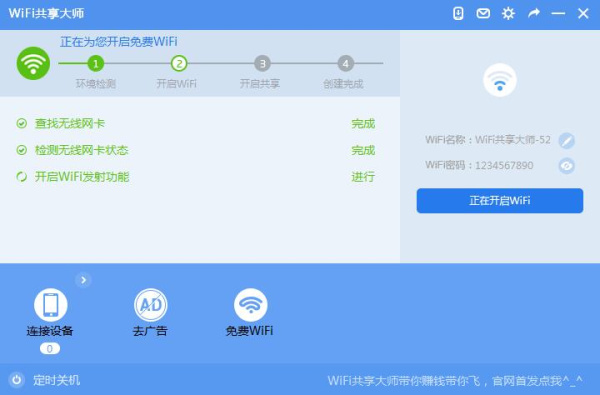Select step 4 创建完成 circle
The image size is (600, 395).
coord(345,64)
